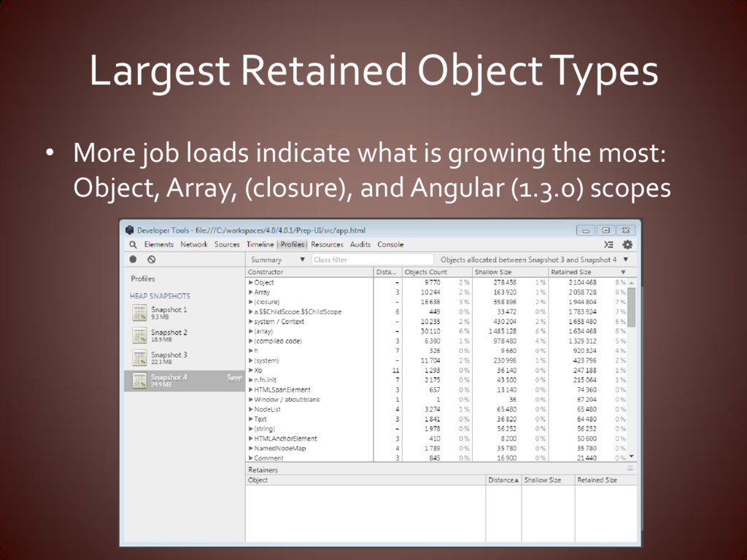The width and height of the screenshot is (747, 560).
Task: Sort by the Objects Count column header
Action: click(437, 272)
